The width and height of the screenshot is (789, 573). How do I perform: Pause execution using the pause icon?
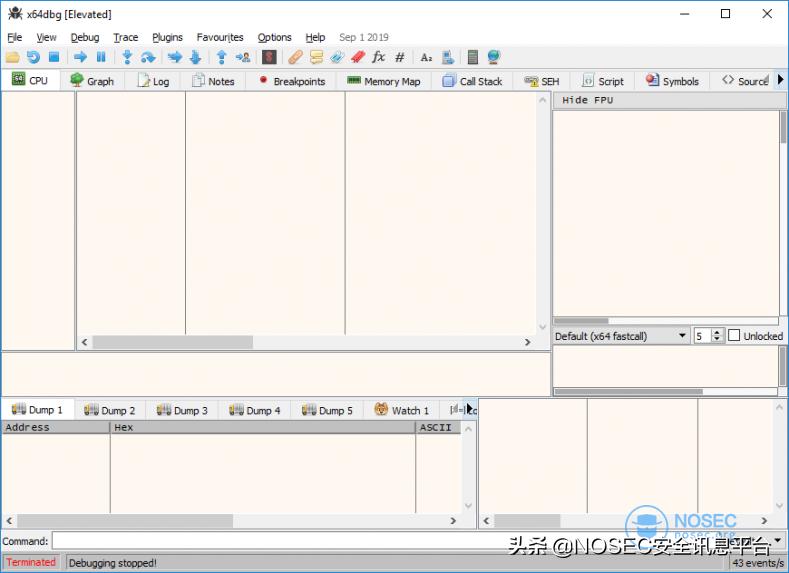tap(101, 58)
